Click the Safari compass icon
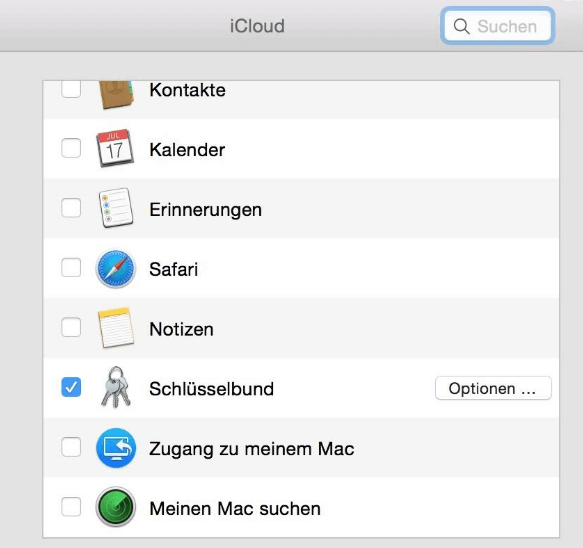The height and width of the screenshot is (548, 583). pos(116,268)
